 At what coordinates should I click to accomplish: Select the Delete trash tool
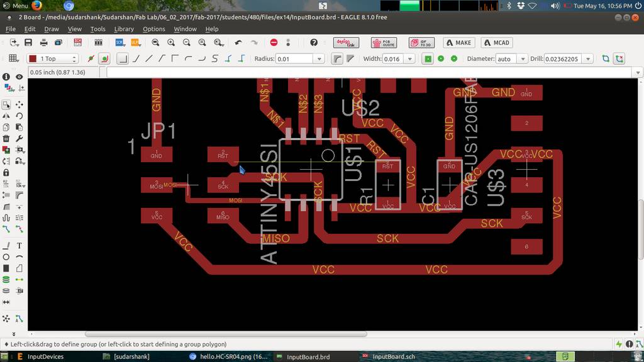pyautogui.click(x=6, y=138)
